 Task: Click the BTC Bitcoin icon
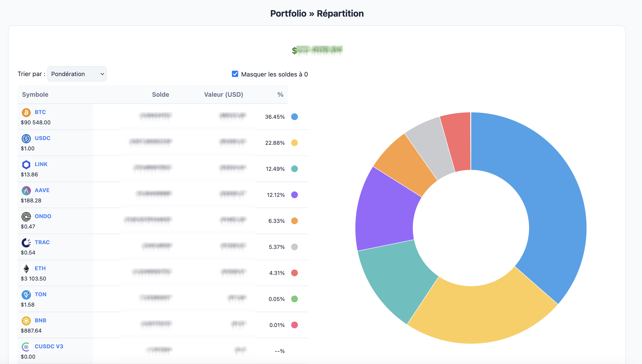[x=26, y=112]
